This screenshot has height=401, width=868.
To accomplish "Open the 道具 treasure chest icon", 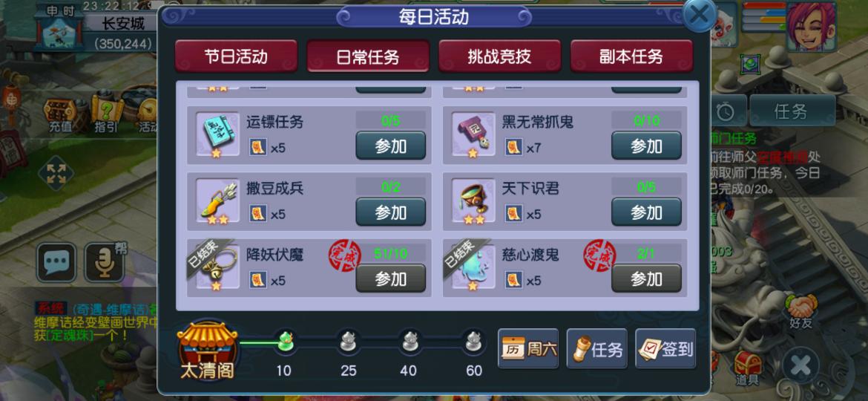I will click(747, 368).
